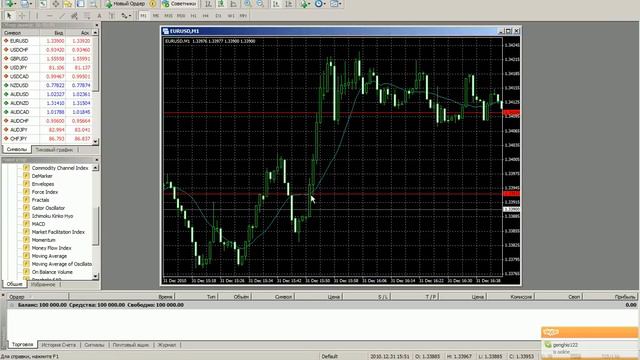Image resolution: width=640 pixels, height=360 pixels.
Task: Switch timeframe to H1
Action: (x=193, y=16)
